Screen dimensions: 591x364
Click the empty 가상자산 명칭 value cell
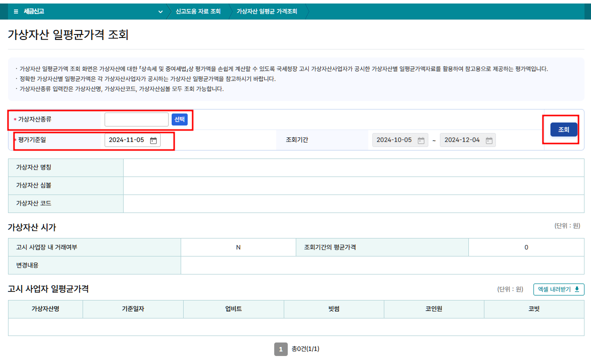350,167
